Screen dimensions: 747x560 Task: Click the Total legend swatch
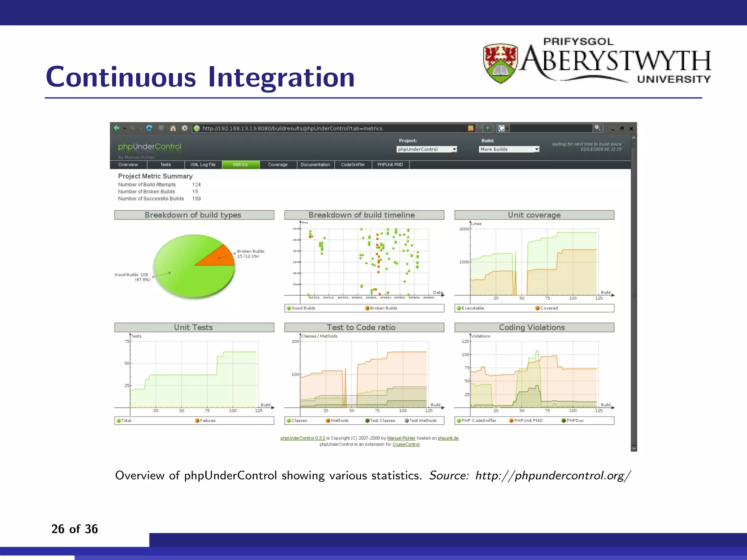pos(119,421)
